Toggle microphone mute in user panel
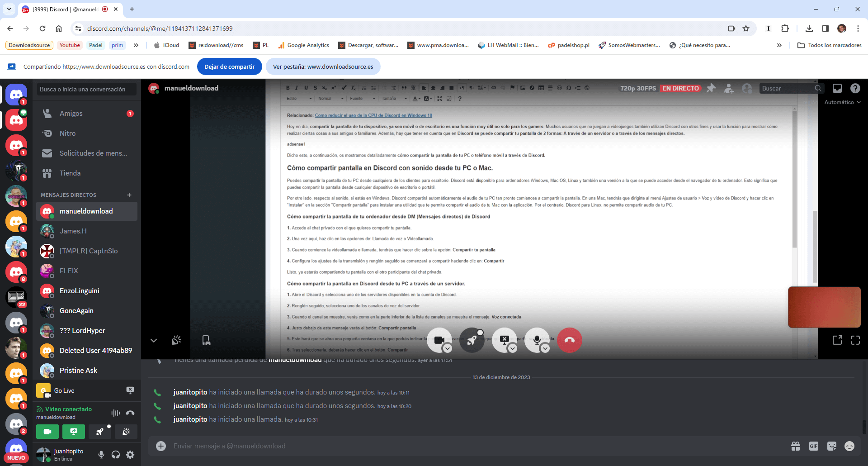868x466 pixels. (x=101, y=455)
